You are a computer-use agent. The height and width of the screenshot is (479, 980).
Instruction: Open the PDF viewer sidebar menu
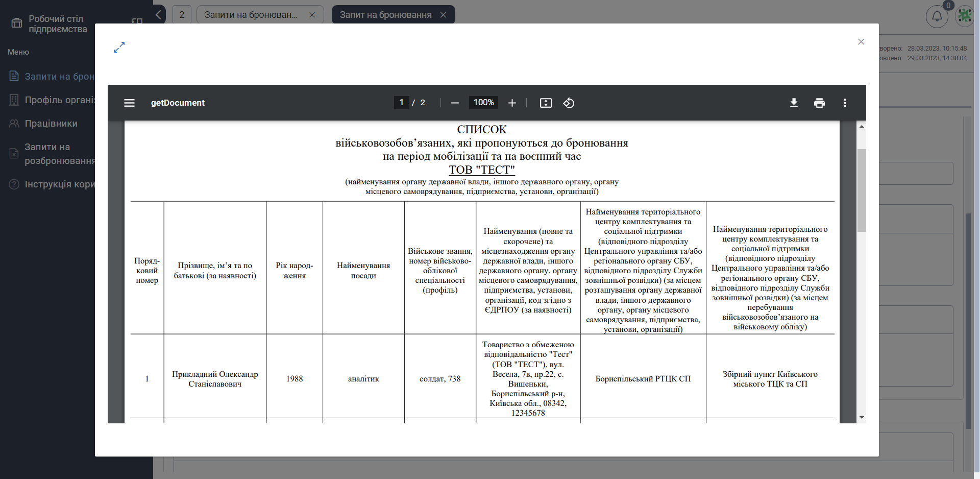129,103
